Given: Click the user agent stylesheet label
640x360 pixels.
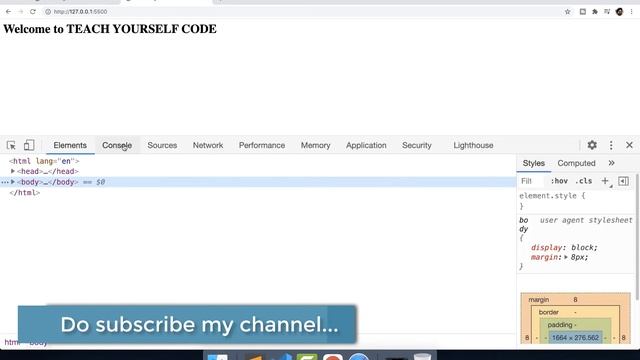Looking at the screenshot, I should point(586,220).
